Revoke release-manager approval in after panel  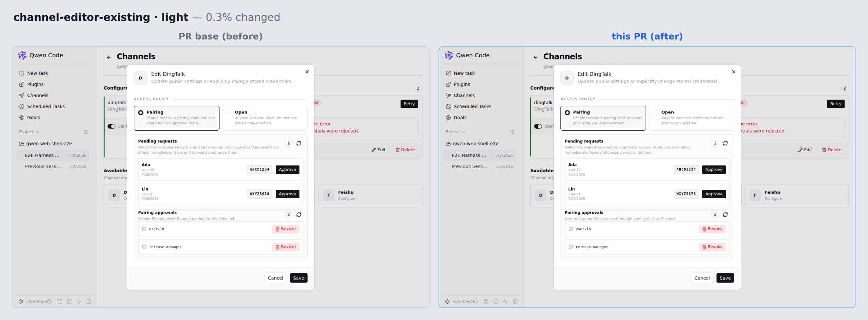[x=712, y=247]
